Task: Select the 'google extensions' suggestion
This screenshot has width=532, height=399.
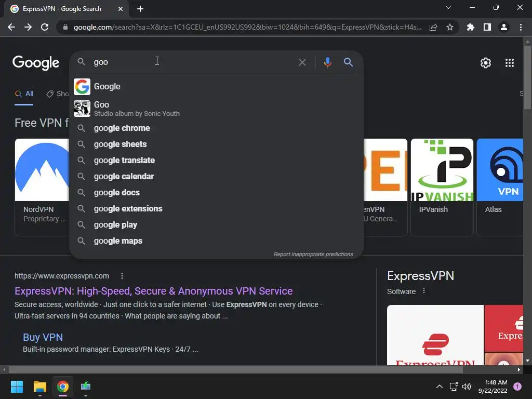Action: coord(216,209)
